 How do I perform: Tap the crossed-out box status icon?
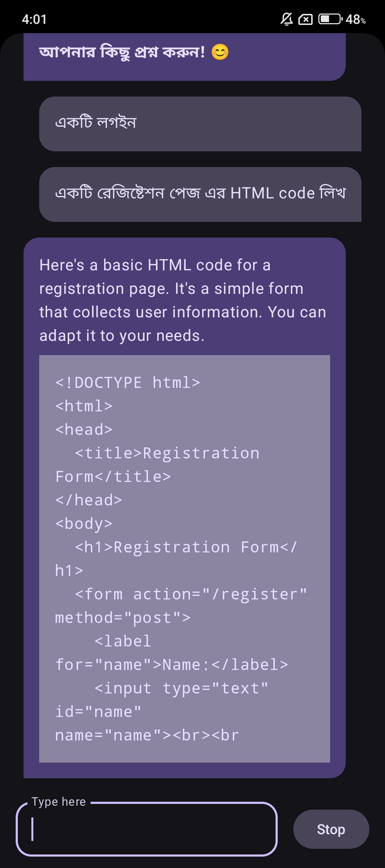click(x=306, y=19)
